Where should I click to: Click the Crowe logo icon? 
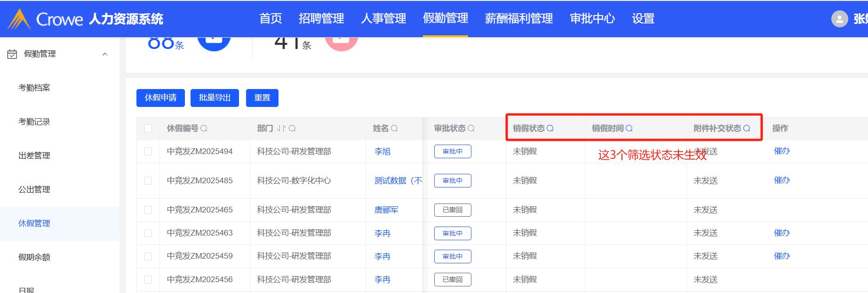tap(19, 19)
